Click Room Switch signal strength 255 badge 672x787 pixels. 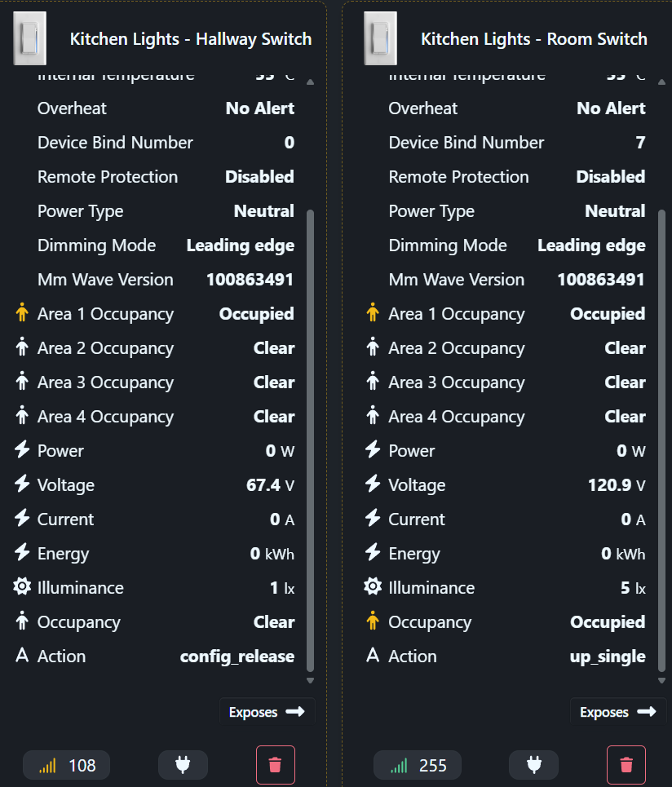click(x=417, y=765)
